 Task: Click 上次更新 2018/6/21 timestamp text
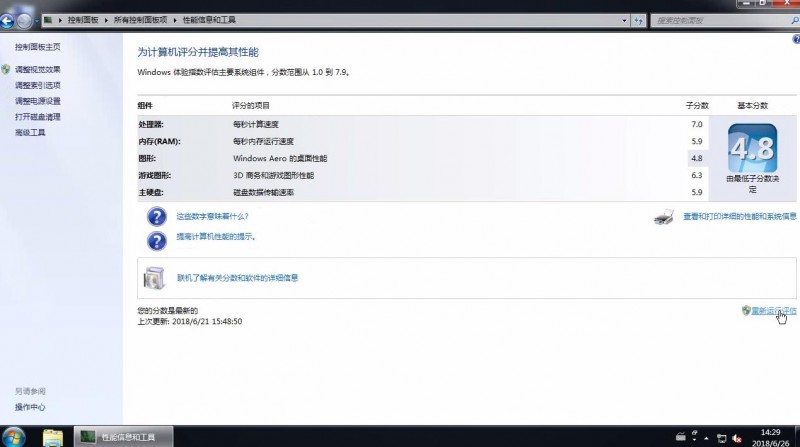coord(190,321)
